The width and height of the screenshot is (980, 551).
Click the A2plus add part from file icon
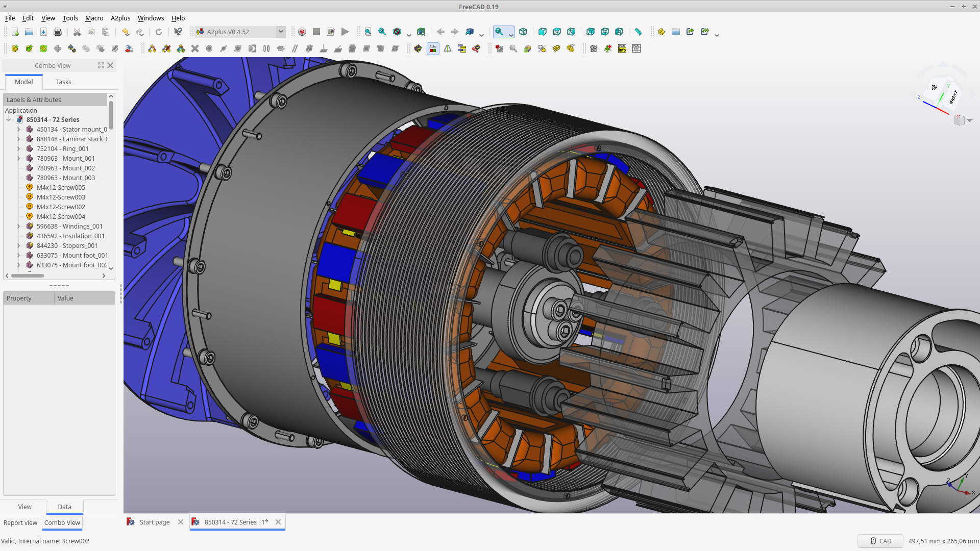(15, 48)
